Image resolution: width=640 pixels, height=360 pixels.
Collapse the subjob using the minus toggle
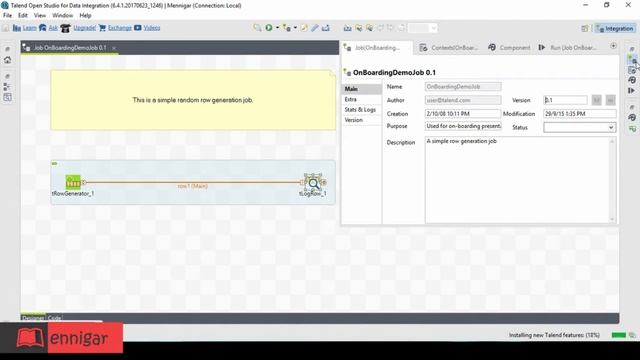54,163
